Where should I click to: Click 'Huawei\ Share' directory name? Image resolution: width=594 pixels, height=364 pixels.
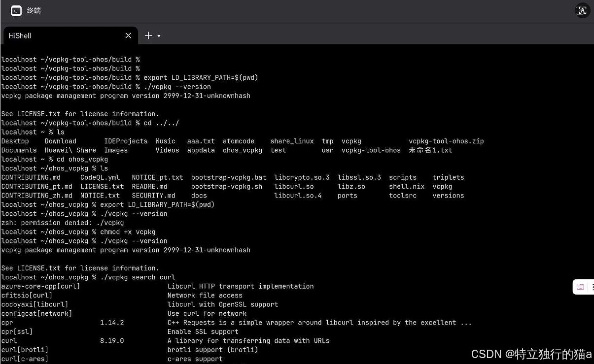(x=70, y=150)
